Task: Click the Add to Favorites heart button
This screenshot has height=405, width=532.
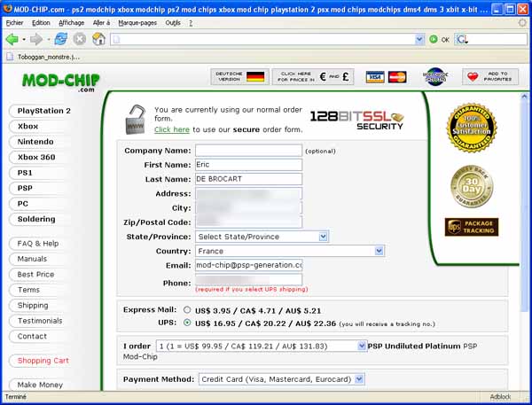Action: tap(490, 77)
